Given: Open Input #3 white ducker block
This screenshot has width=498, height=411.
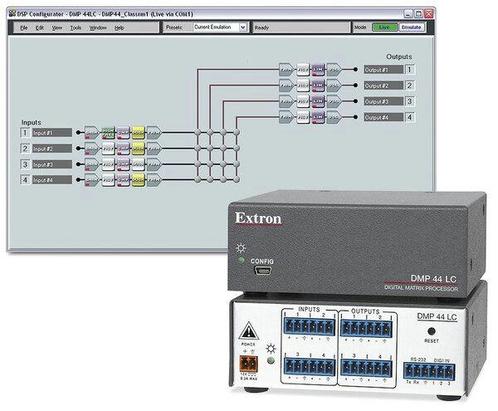Looking at the screenshot, I should [138, 164].
